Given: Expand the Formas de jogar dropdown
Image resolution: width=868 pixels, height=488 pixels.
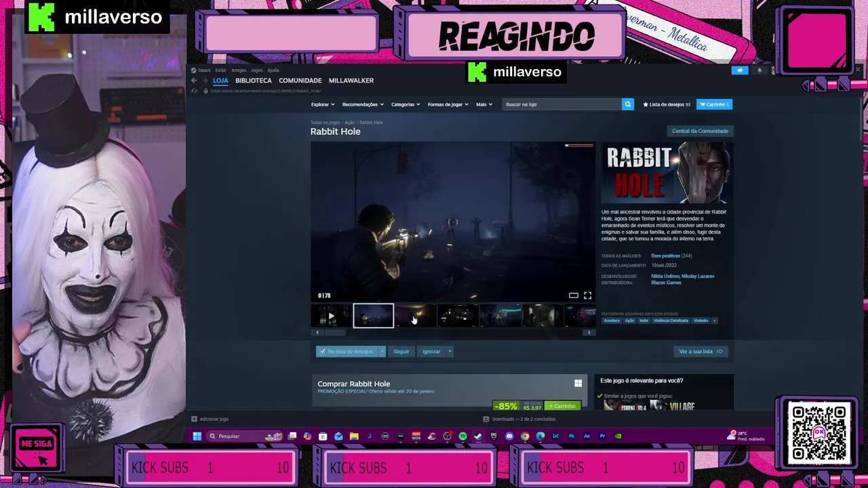Looking at the screenshot, I should 448,104.
